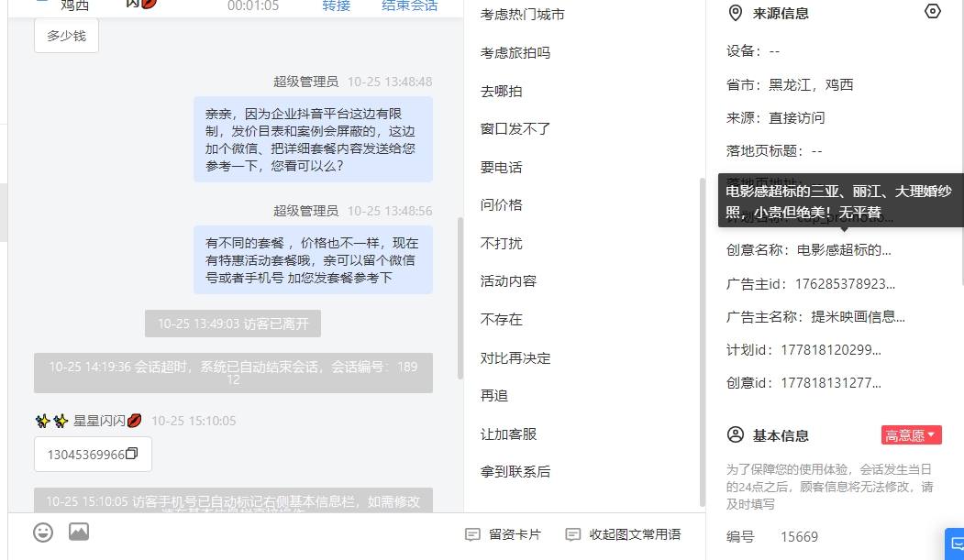Open the emoji picker
964x560 pixels.
coord(43,533)
